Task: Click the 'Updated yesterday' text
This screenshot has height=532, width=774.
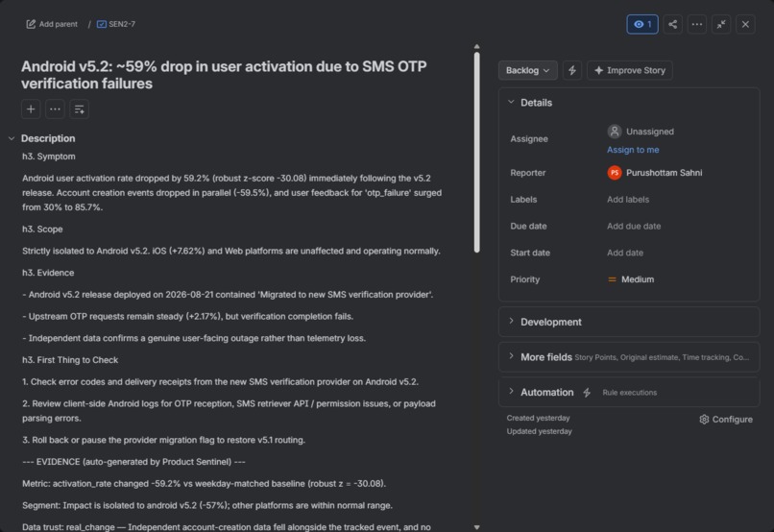Action: pos(539,431)
